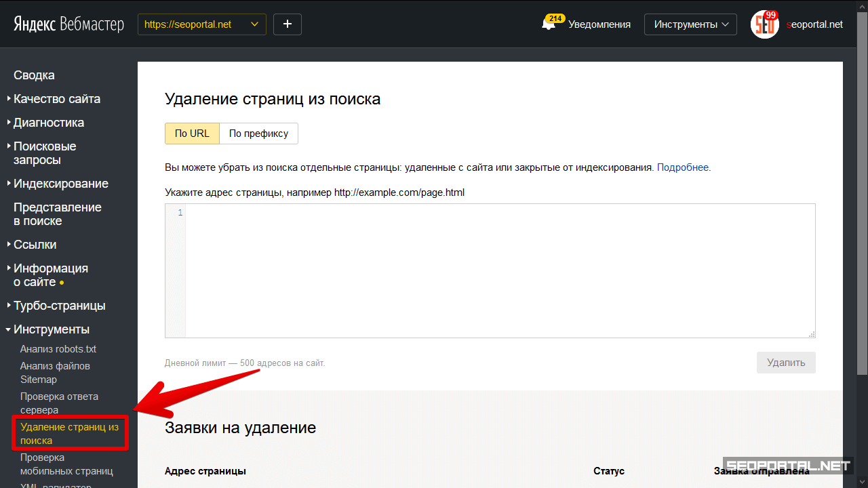Image resolution: width=868 pixels, height=488 pixels.
Task: Open Проверка ответа сервера tool
Action: coord(59,403)
